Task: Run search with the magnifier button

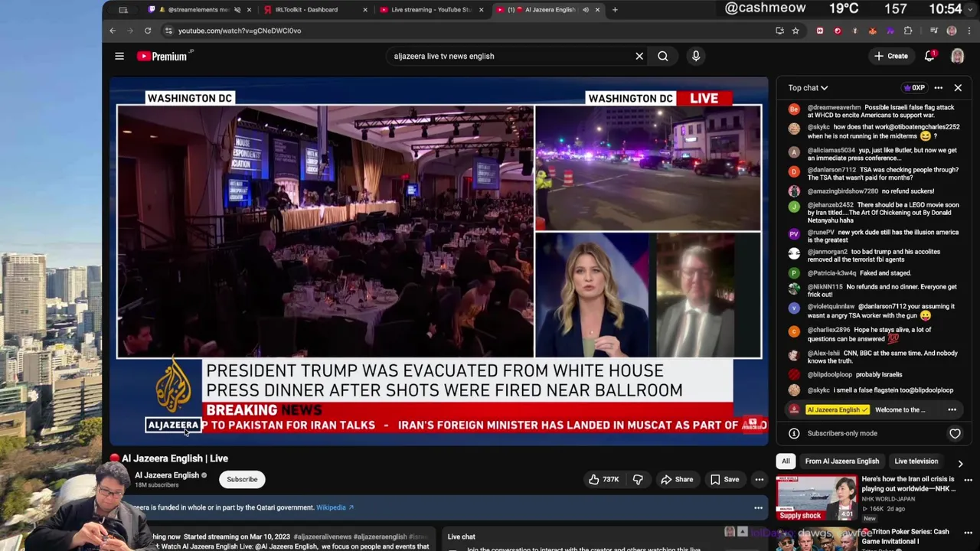Action: (663, 56)
